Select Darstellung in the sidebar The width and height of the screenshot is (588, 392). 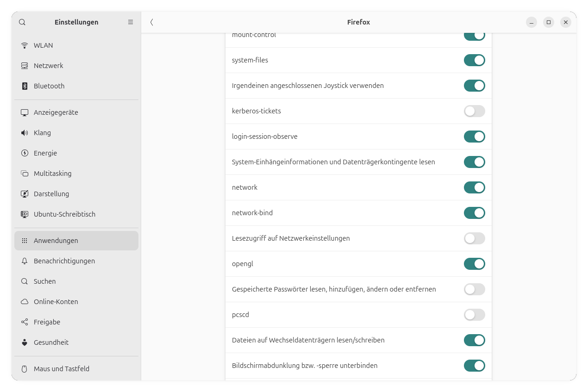click(76, 194)
